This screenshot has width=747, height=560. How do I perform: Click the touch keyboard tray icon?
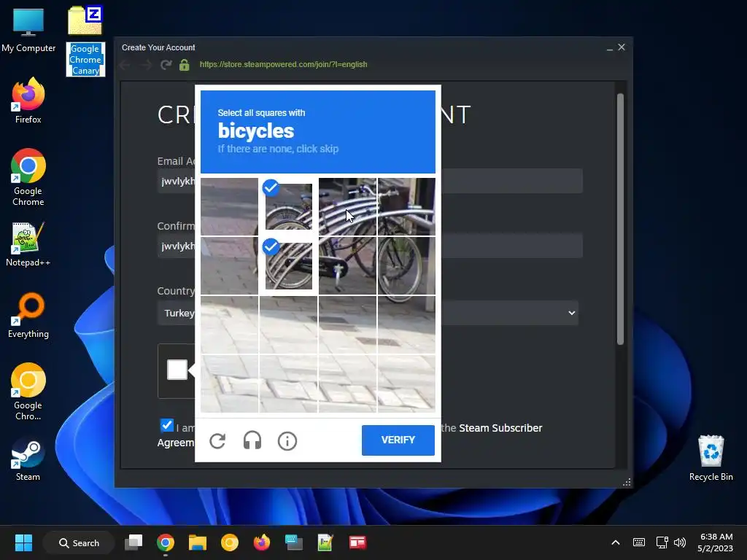639,542
